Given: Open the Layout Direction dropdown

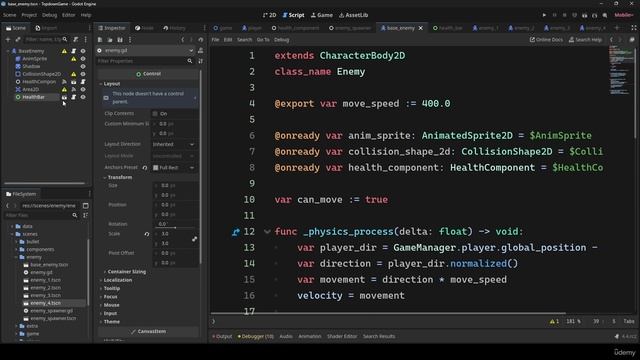Looking at the screenshot, I should [173, 144].
